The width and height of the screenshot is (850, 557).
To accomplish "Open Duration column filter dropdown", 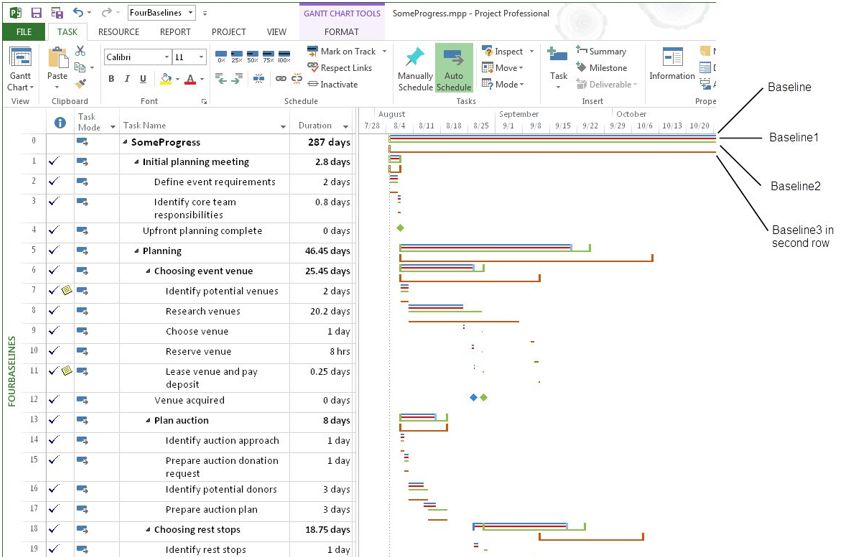I will 345,126.
